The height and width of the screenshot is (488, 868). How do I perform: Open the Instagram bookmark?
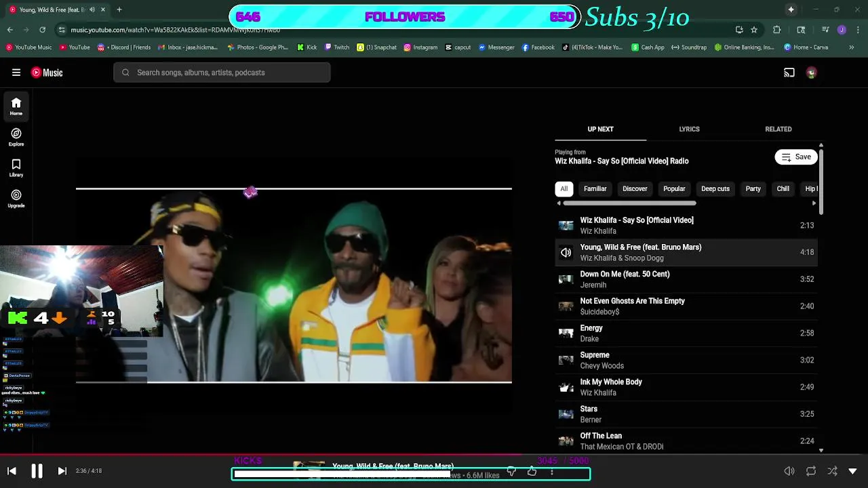(420, 47)
